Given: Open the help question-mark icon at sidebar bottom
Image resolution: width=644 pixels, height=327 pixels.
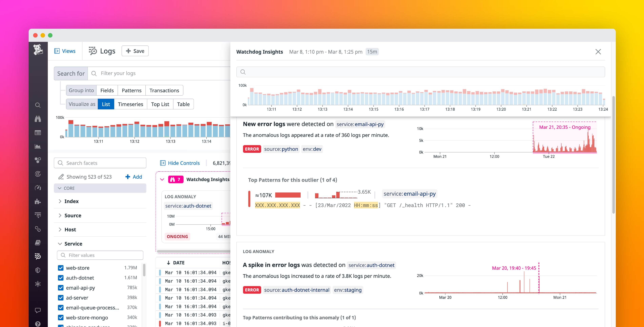Looking at the screenshot, I should coord(38,323).
